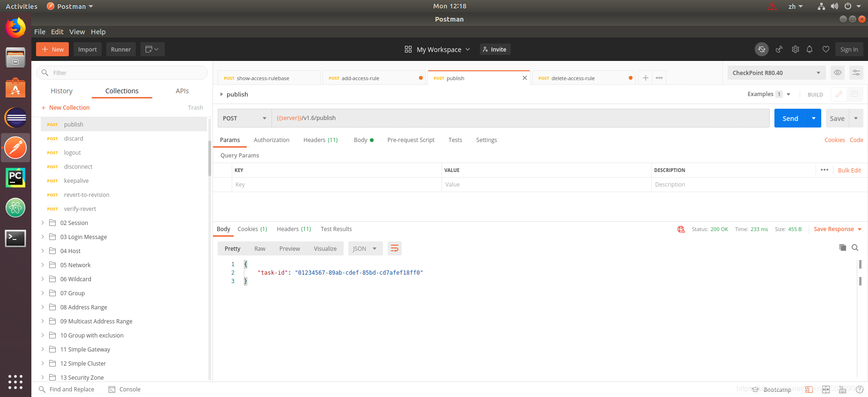Open the request Body tab

pyautogui.click(x=363, y=140)
